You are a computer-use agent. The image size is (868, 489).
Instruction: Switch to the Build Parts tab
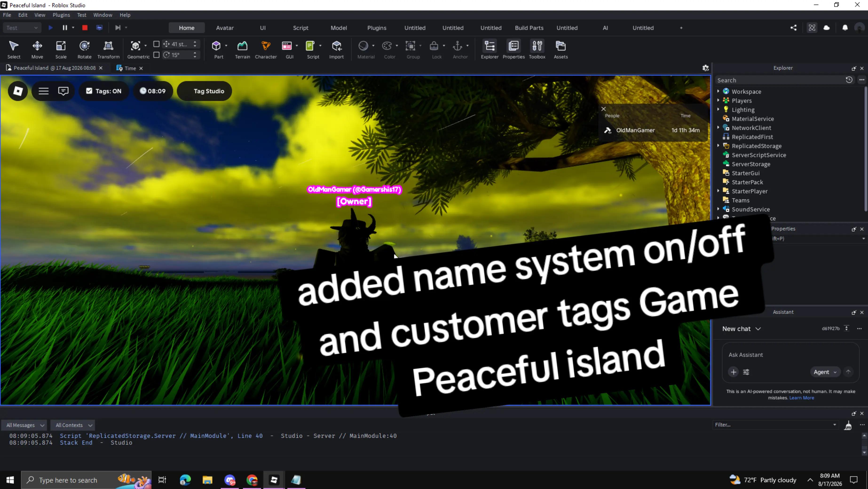529,28
